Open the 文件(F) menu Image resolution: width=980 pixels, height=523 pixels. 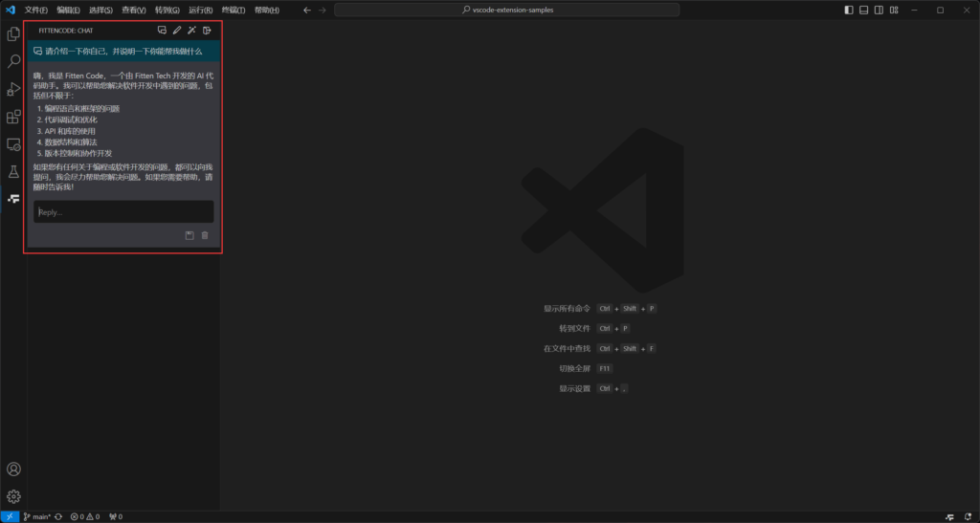click(x=35, y=10)
